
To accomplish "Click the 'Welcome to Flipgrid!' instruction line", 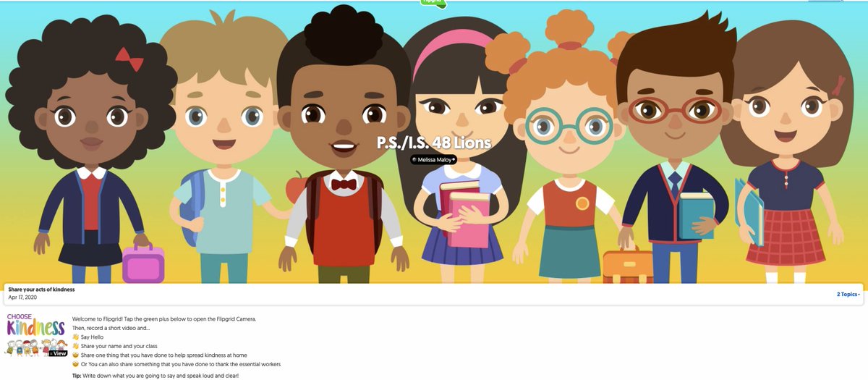I will [x=164, y=318].
